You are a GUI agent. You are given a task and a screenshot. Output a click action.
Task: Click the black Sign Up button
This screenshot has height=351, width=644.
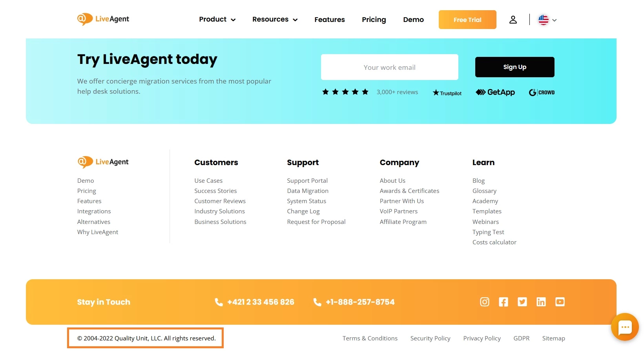pyautogui.click(x=514, y=67)
